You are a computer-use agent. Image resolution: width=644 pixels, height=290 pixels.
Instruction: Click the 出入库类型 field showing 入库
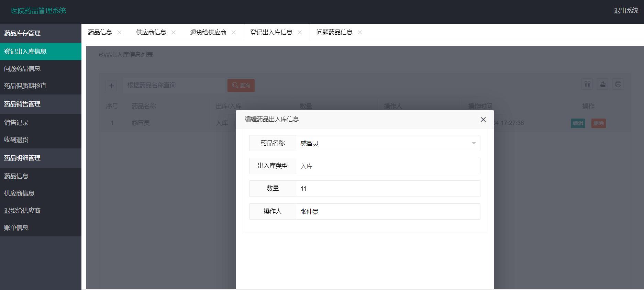[x=388, y=166]
